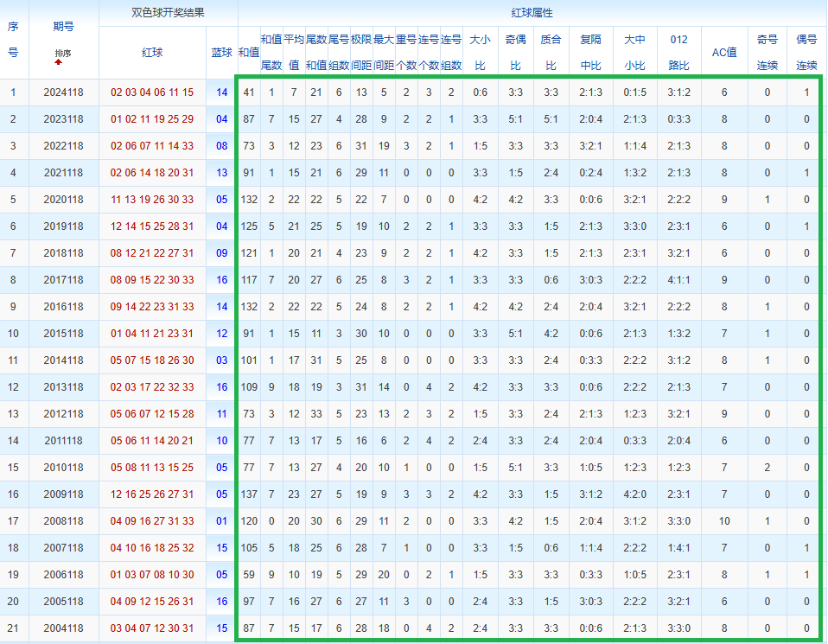Click the 大小比 column header

[x=480, y=53]
